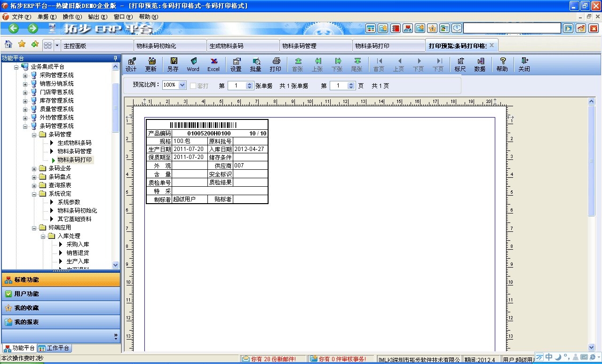Open the 批量 batch print tool
Image resolution: width=602 pixels, height=364 pixels.
[255, 64]
